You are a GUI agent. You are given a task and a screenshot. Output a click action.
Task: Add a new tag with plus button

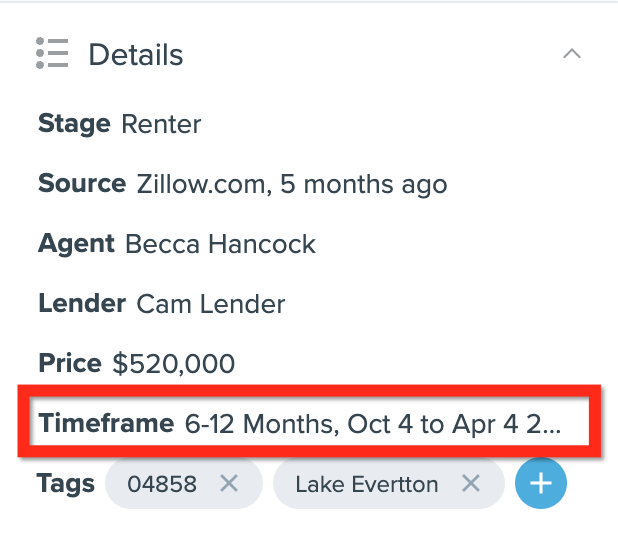click(x=541, y=483)
